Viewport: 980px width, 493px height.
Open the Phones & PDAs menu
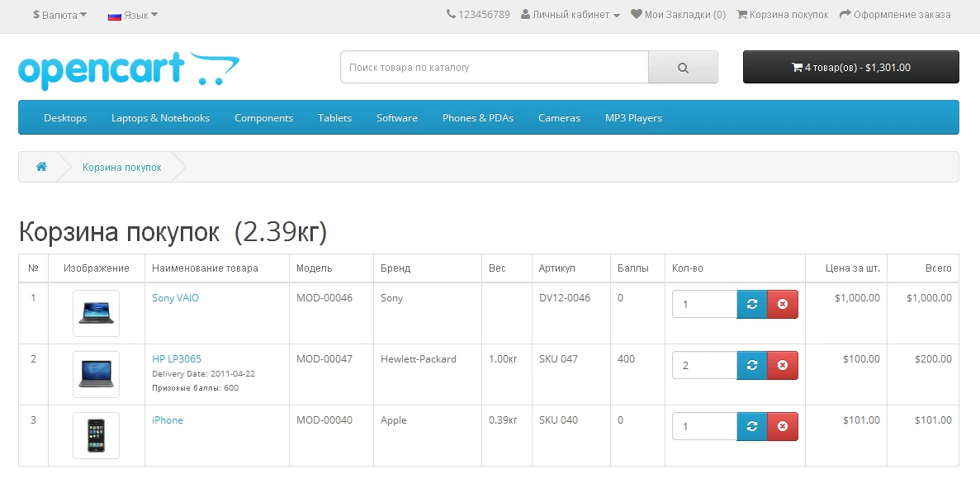click(478, 117)
